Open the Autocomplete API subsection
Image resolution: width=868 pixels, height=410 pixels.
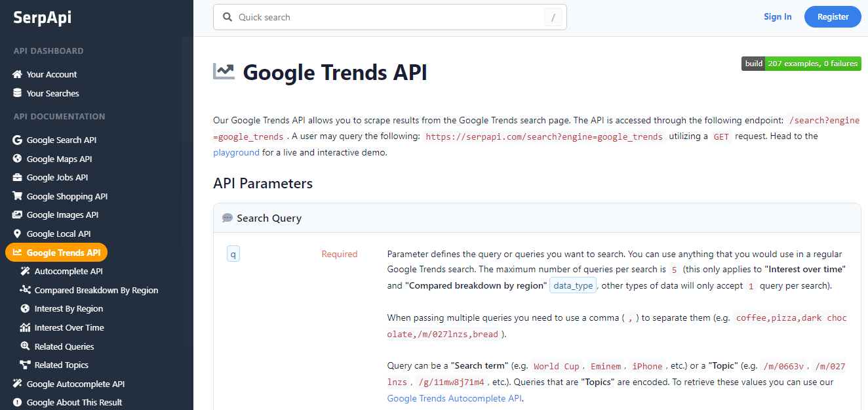click(x=68, y=272)
